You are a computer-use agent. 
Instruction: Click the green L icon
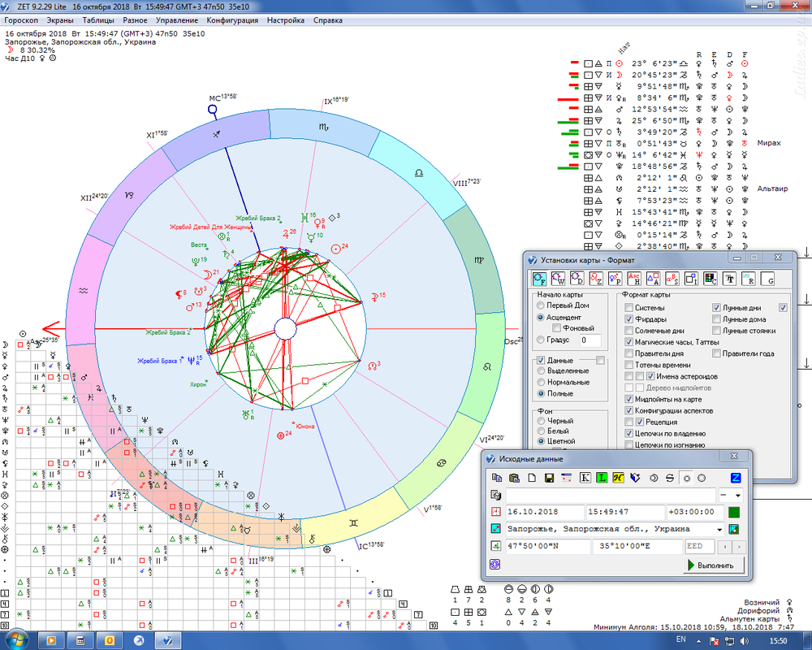(601, 478)
